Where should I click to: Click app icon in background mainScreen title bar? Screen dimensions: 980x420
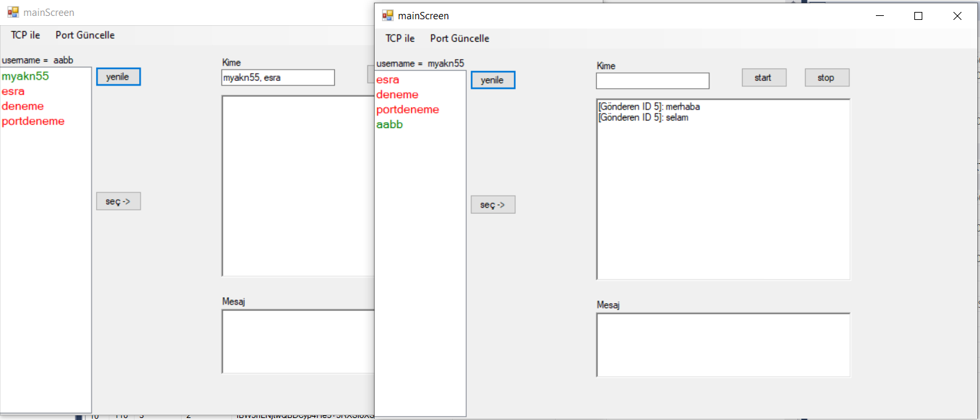pos(13,13)
